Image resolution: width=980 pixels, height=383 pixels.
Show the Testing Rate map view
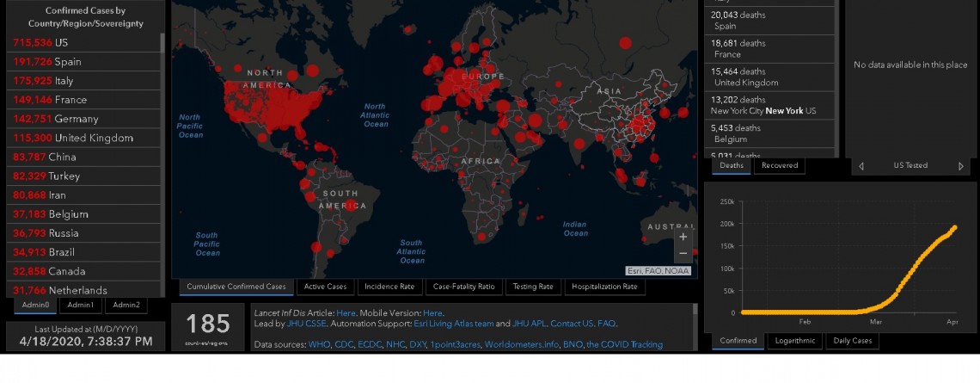click(533, 287)
